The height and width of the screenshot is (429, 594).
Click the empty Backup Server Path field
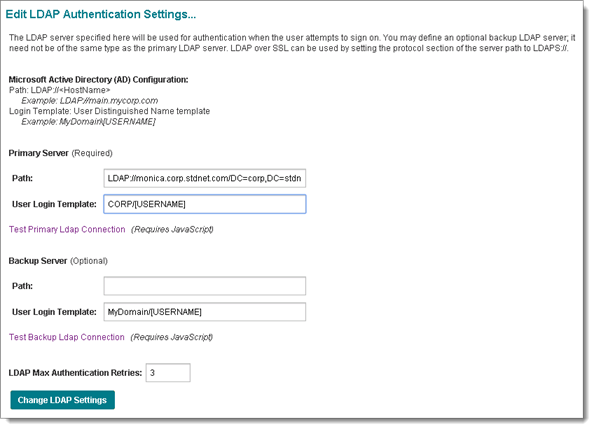pyautogui.click(x=205, y=286)
